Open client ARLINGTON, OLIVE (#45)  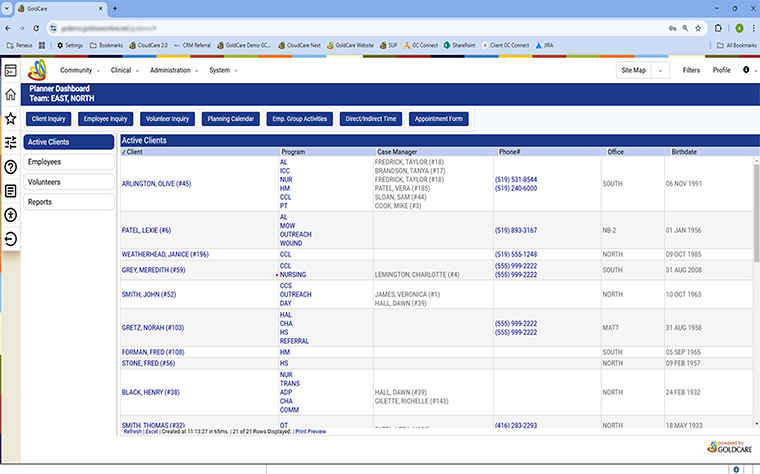[156, 184]
